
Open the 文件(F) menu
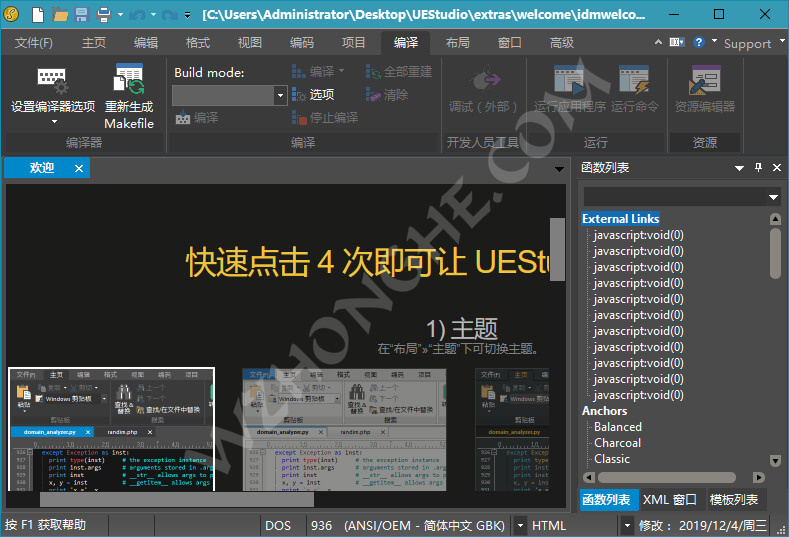pos(34,43)
